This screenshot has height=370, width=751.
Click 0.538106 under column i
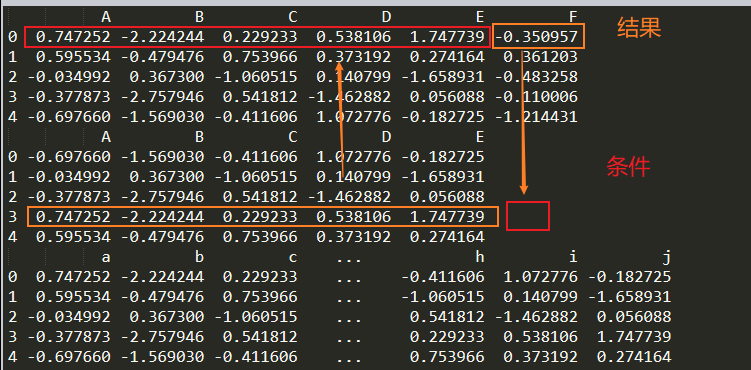pos(541,336)
